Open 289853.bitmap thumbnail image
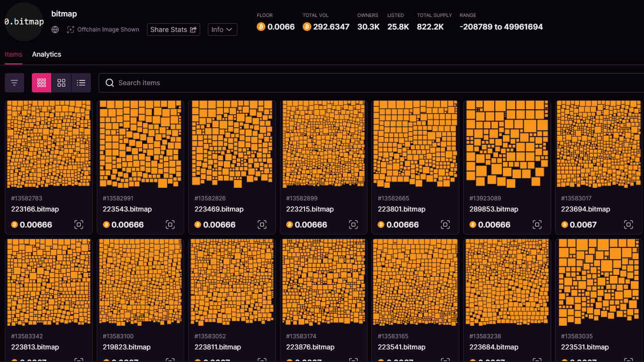Viewport: 644px width, 362px height. click(x=507, y=144)
